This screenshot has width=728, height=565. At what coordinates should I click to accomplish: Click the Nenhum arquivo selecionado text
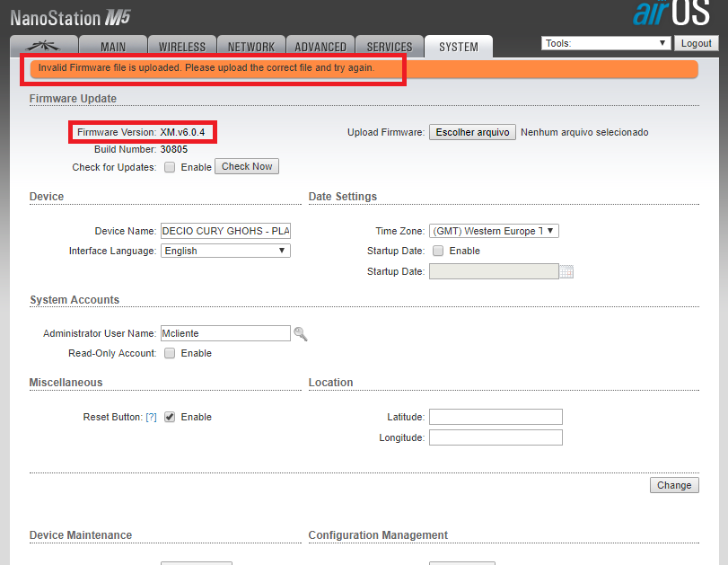coord(584,132)
